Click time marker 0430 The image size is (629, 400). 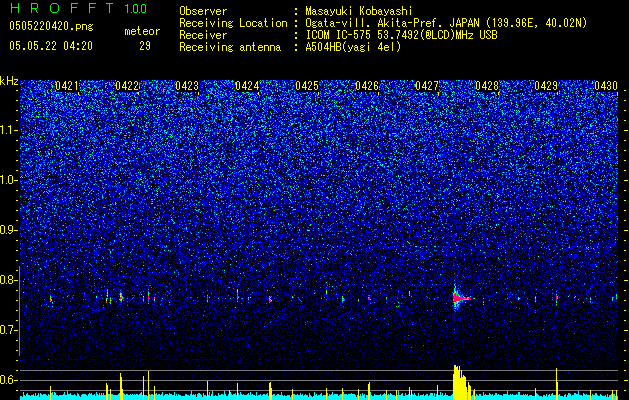tap(606, 86)
